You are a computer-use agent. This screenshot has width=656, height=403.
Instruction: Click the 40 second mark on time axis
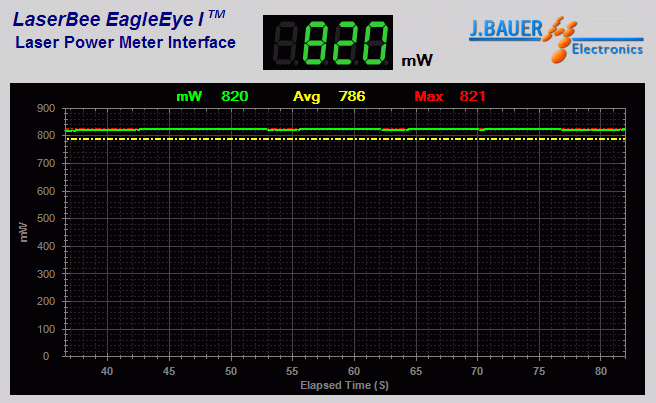(107, 370)
